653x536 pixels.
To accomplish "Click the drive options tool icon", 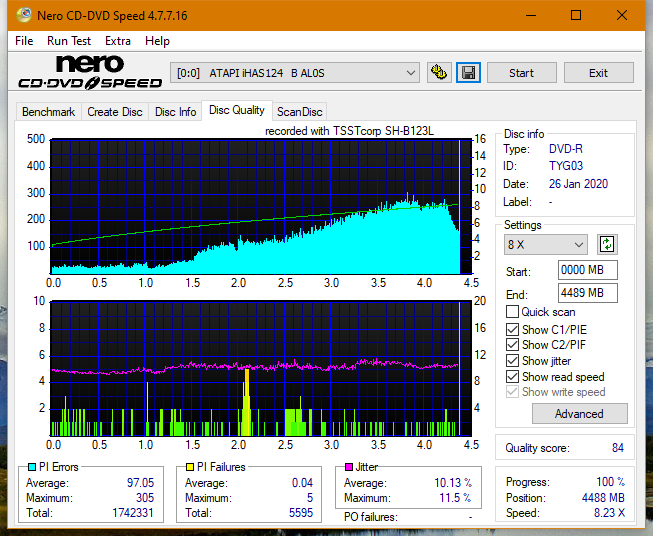I will [439, 73].
